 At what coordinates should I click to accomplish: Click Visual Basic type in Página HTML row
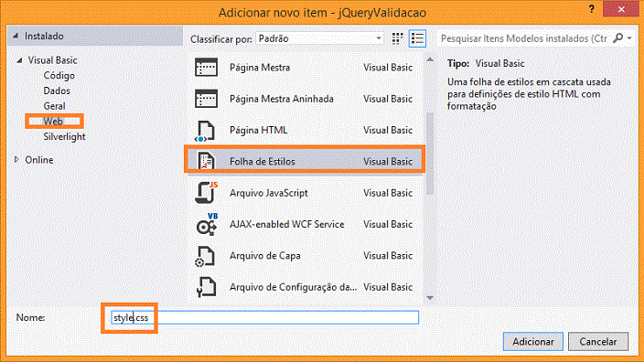tap(388, 130)
